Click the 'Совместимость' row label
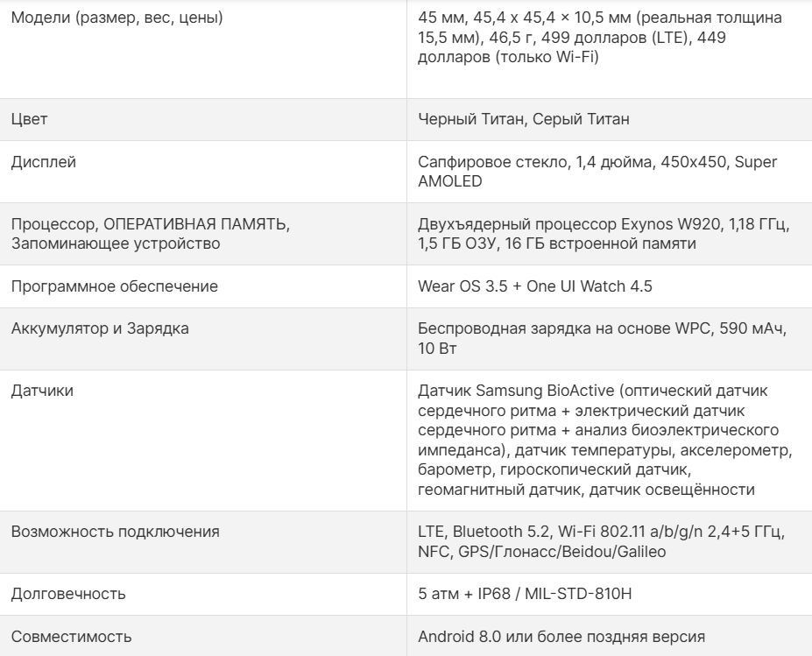Viewport: 812px width, 656px height. tap(72, 637)
